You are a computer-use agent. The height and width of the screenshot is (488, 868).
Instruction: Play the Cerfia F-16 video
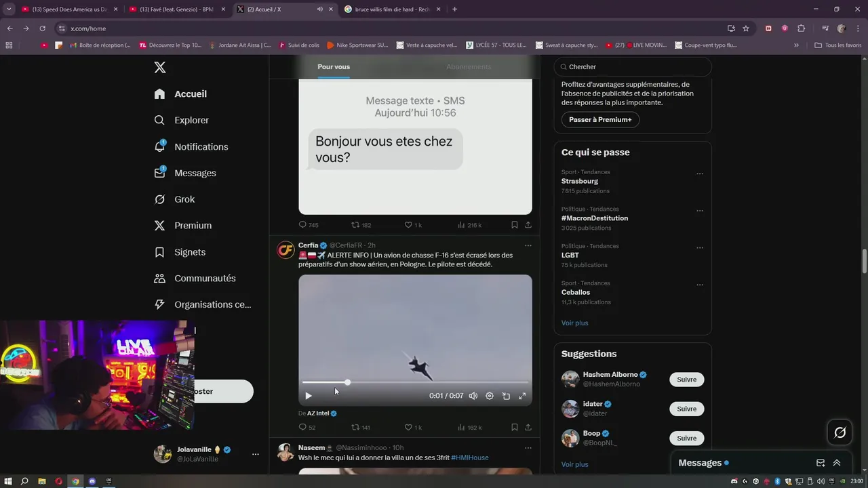(309, 396)
